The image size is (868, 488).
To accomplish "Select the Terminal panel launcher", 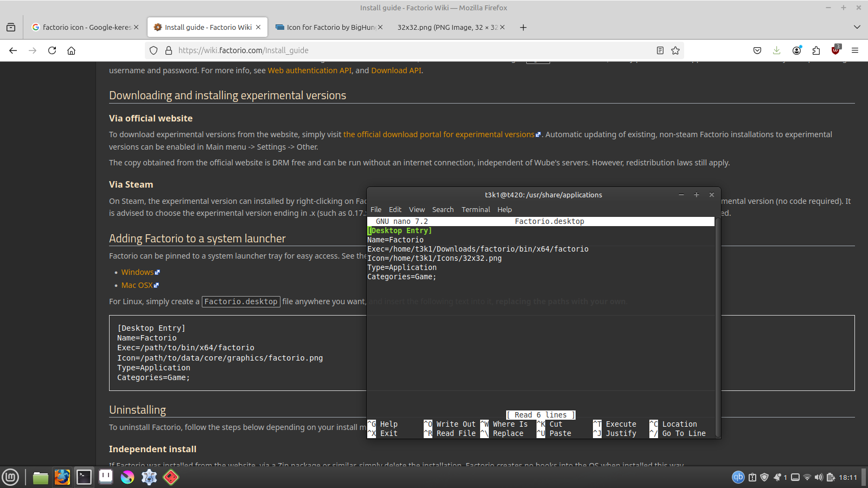I will [84, 477].
